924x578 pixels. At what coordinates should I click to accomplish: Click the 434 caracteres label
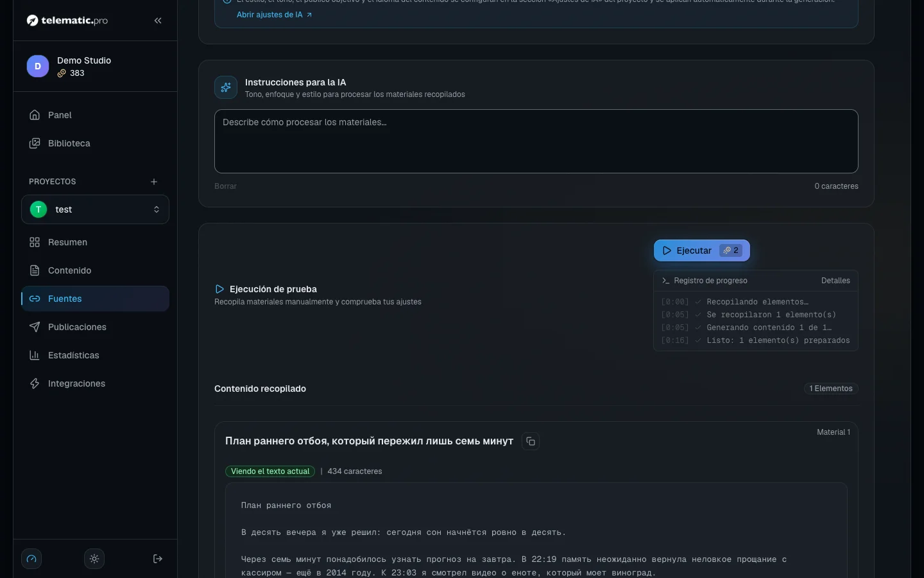pos(355,471)
